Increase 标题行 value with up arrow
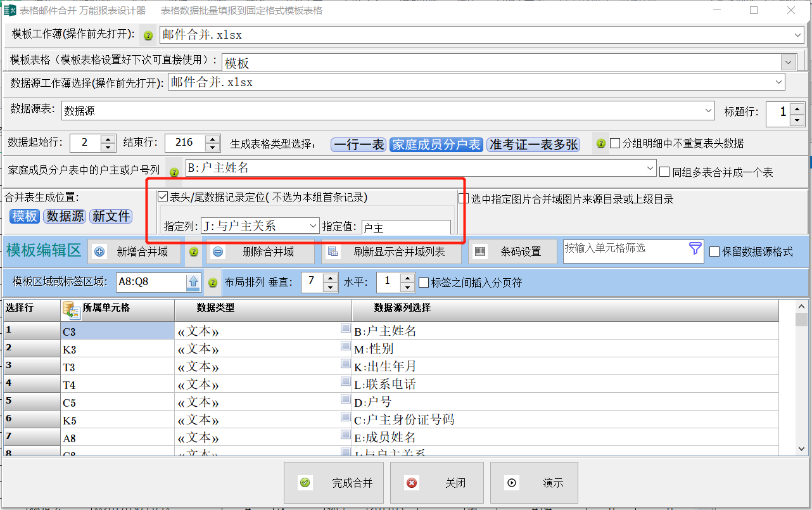The image size is (812, 510). (x=797, y=109)
